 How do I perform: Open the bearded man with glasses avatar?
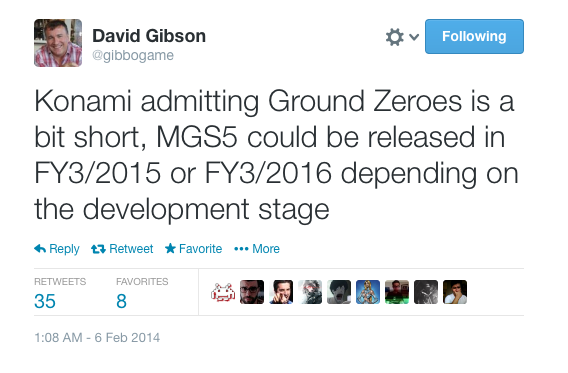click(x=252, y=292)
